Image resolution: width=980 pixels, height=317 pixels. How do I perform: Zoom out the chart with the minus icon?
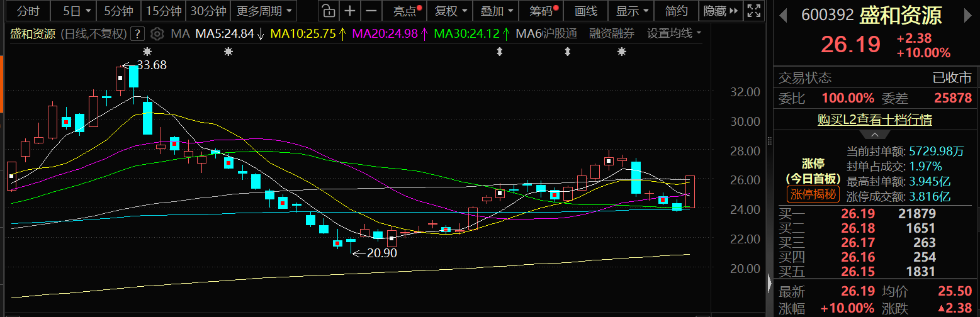372,11
